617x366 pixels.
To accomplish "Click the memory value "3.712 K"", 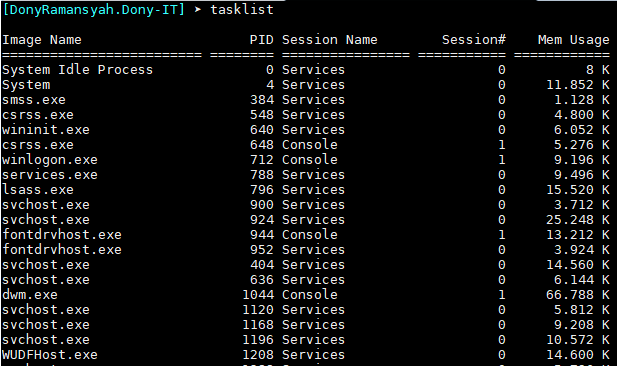I will click(x=582, y=205).
